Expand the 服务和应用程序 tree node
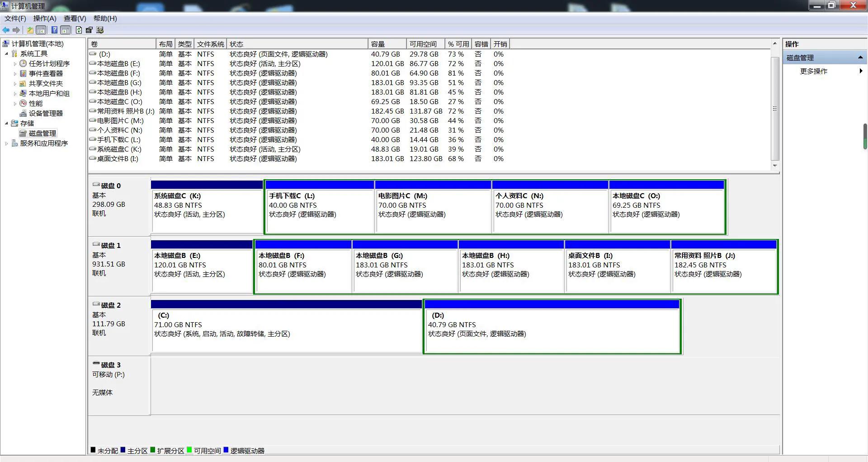Image resolution: width=868 pixels, height=462 pixels. click(6, 143)
